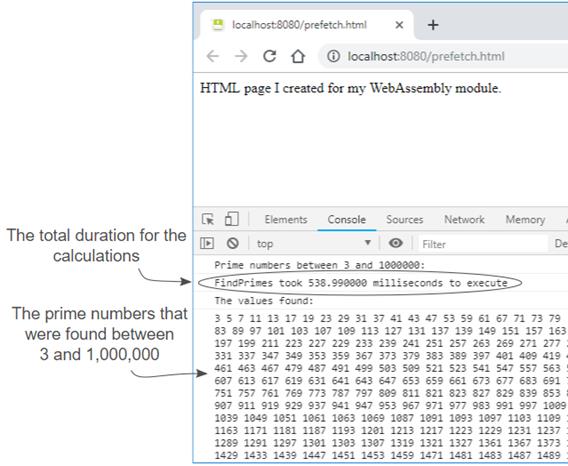Open a new tab with plus
The image size is (568, 466).
click(433, 25)
